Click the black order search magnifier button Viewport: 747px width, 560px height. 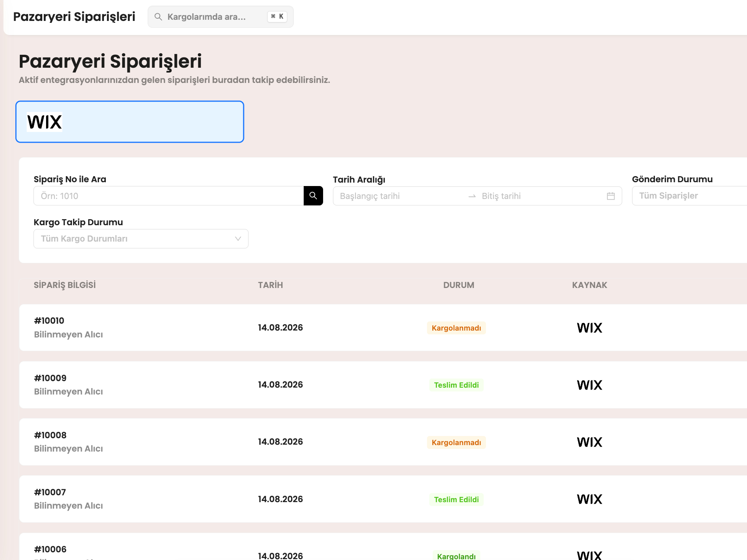(313, 196)
